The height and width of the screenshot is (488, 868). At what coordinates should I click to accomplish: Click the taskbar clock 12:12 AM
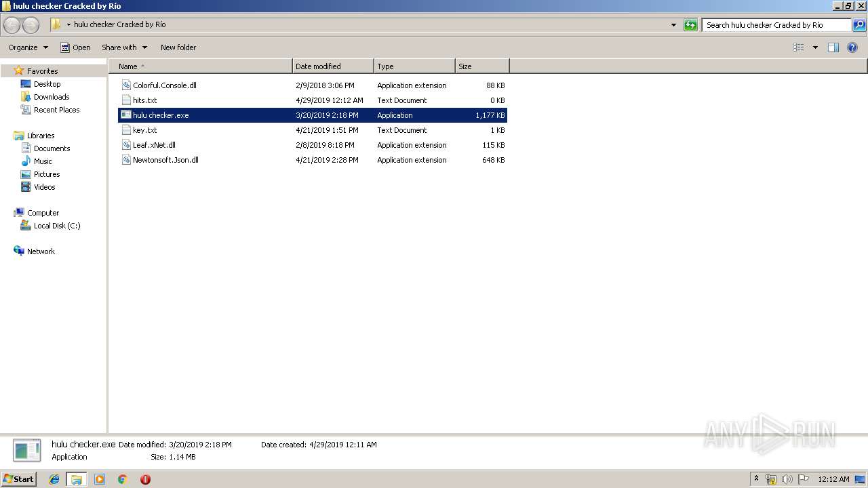click(833, 479)
